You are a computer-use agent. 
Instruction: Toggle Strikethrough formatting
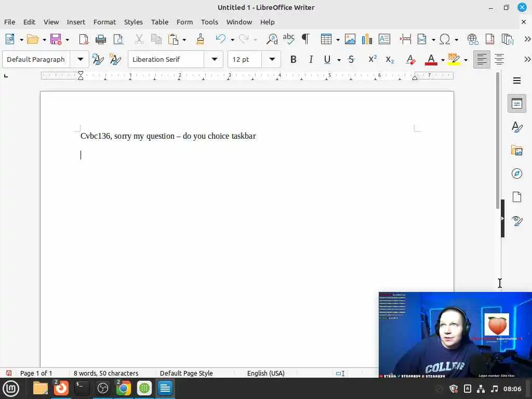(x=352, y=60)
